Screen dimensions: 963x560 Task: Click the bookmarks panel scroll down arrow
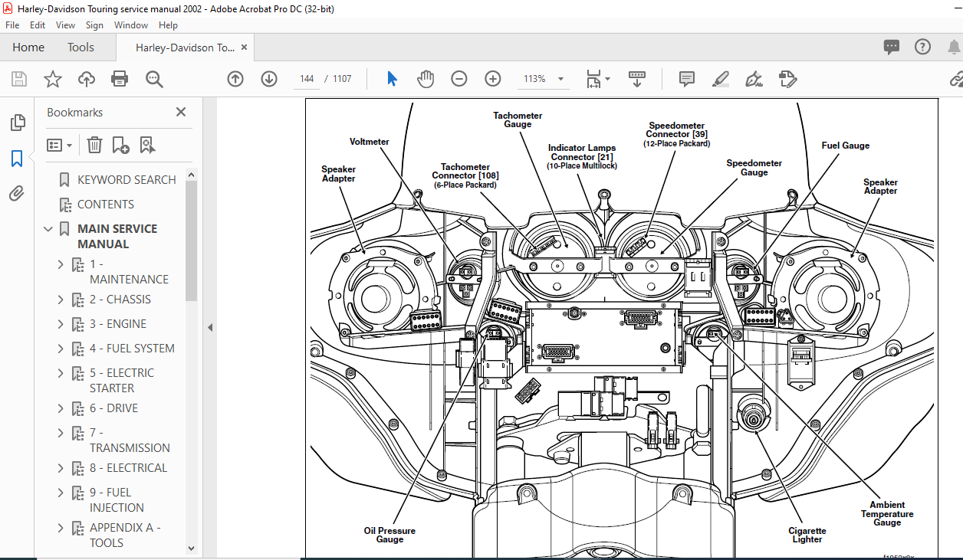tap(192, 548)
